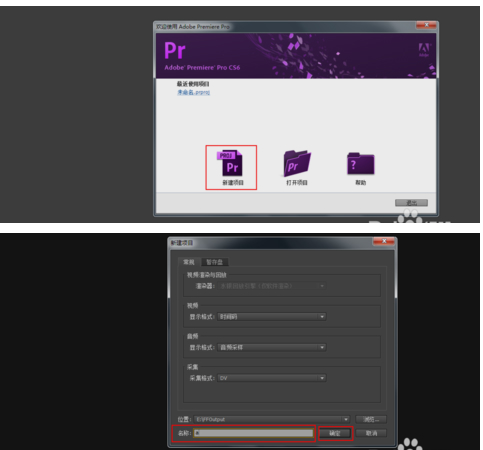
Task: Click the Cancel (取消) button
Action: [x=371, y=433]
